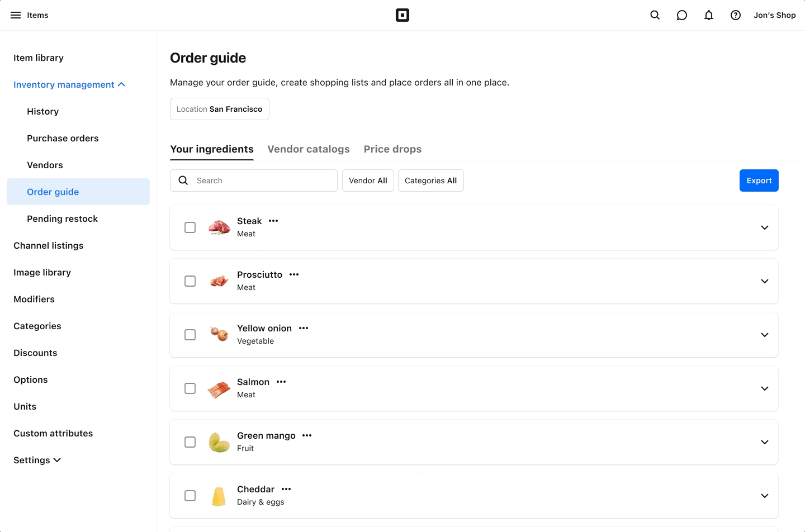Open help using the question mark icon

click(x=735, y=15)
